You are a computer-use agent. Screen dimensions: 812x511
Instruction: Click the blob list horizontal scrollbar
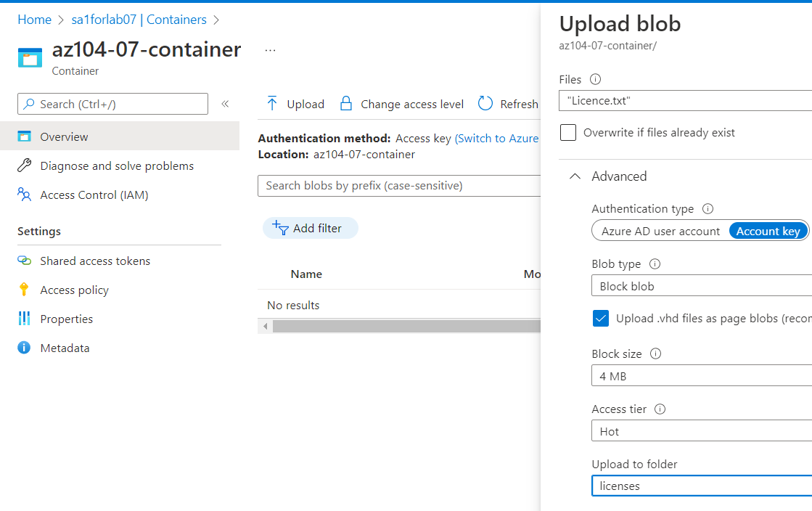tap(406, 326)
